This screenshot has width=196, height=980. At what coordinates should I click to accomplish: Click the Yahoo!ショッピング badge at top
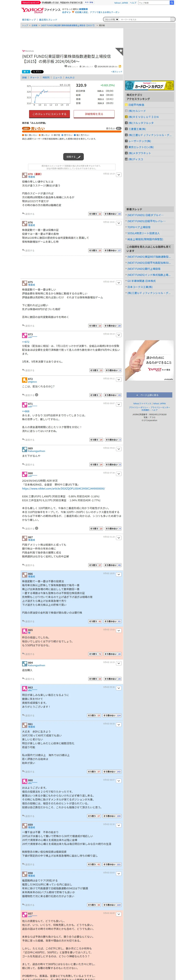coord(31,3)
